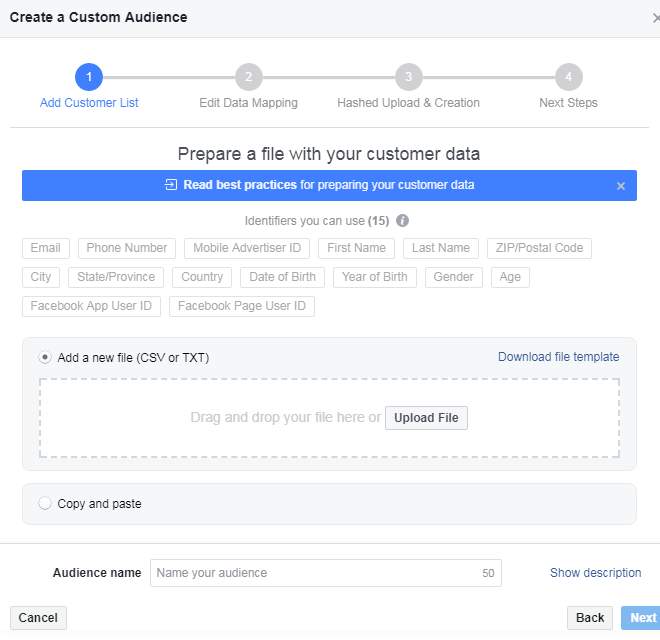The image size is (660, 640).
Task: Click the info icon beside Identifiers count
Action: 402,220
